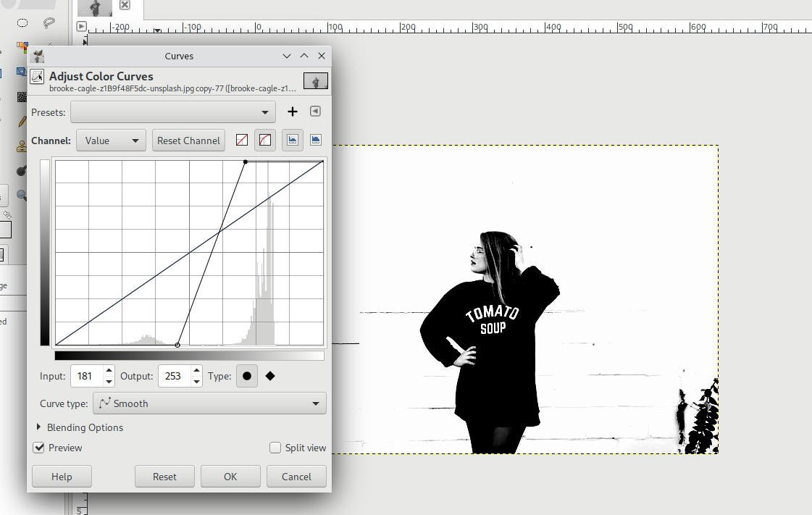This screenshot has height=515, width=812.
Task: Set histogram to logarithmic scale
Action: (316, 141)
